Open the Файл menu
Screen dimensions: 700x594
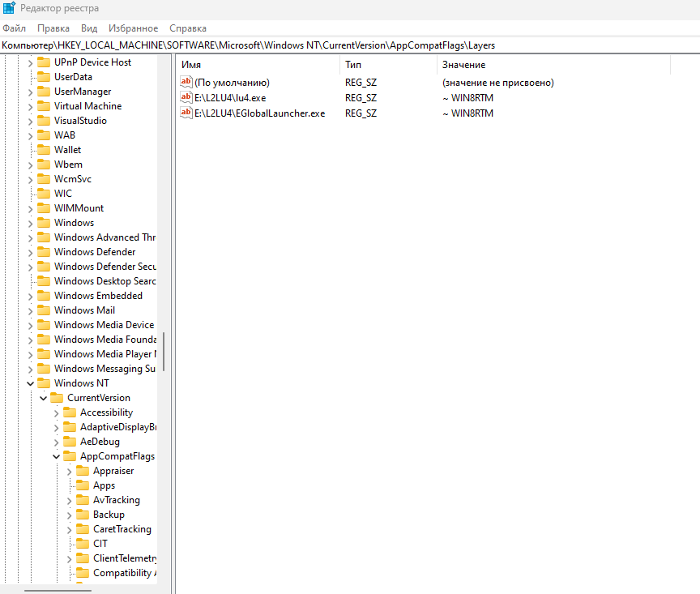click(x=15, y=28)
